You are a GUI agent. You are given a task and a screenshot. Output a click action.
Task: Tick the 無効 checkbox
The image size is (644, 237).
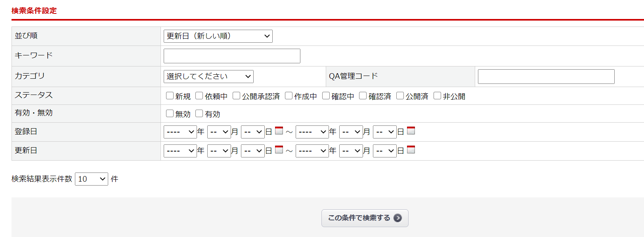(x=170, y=114)
